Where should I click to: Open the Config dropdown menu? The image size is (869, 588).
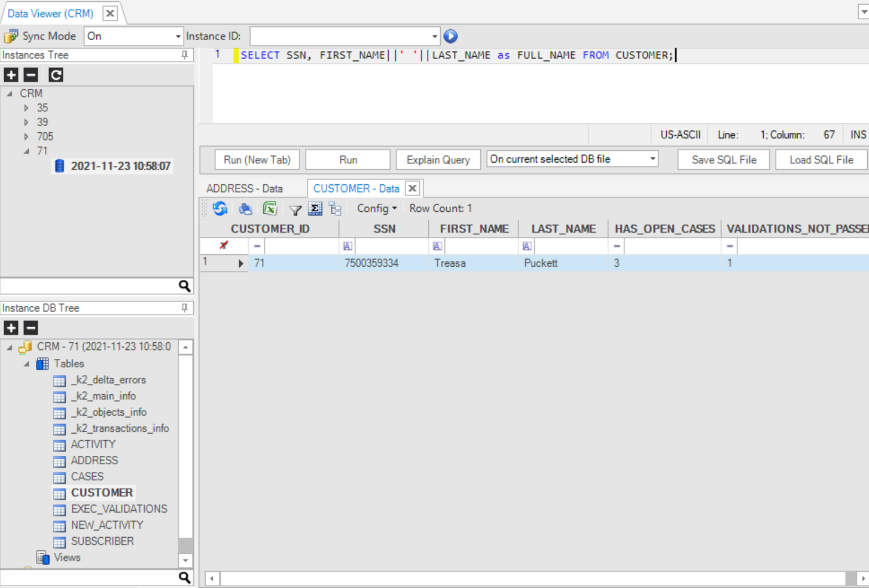coord(377,208)
